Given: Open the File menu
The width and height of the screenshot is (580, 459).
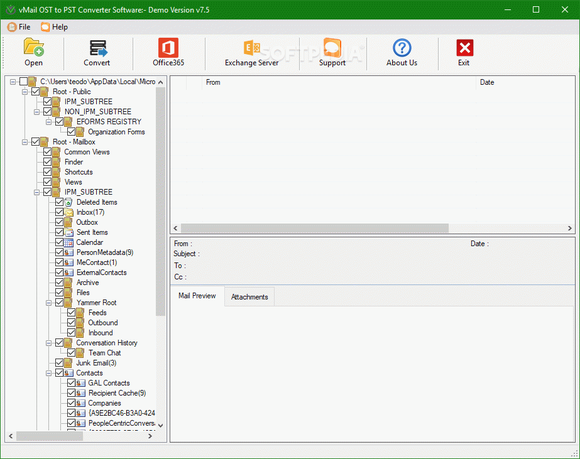Looking at the screenshot, I should click(19, 27).
